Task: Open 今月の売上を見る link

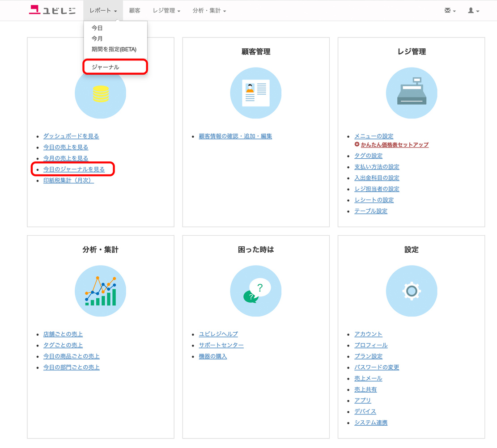Action: pyautogui.click(x=66, y=158)
